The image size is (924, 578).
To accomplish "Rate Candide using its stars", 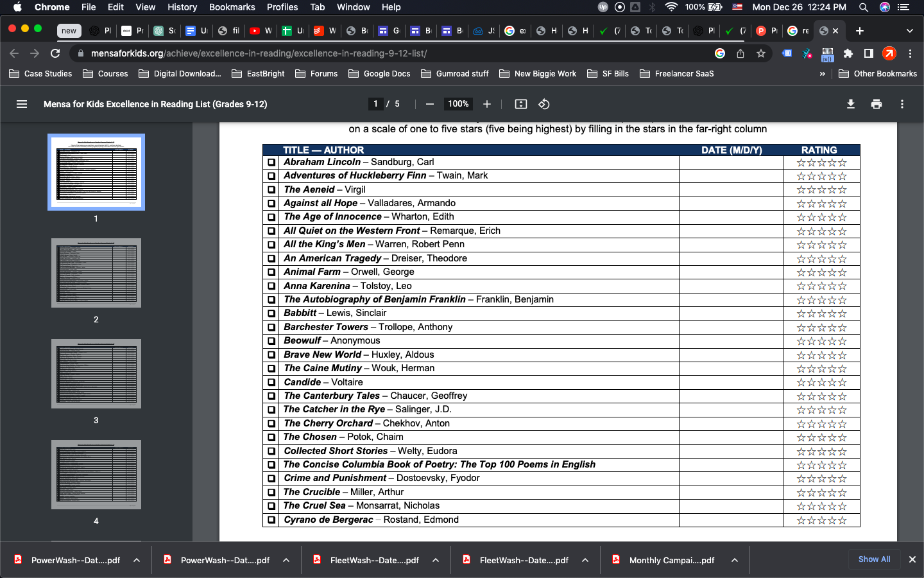I will click(x=821, y=383).
